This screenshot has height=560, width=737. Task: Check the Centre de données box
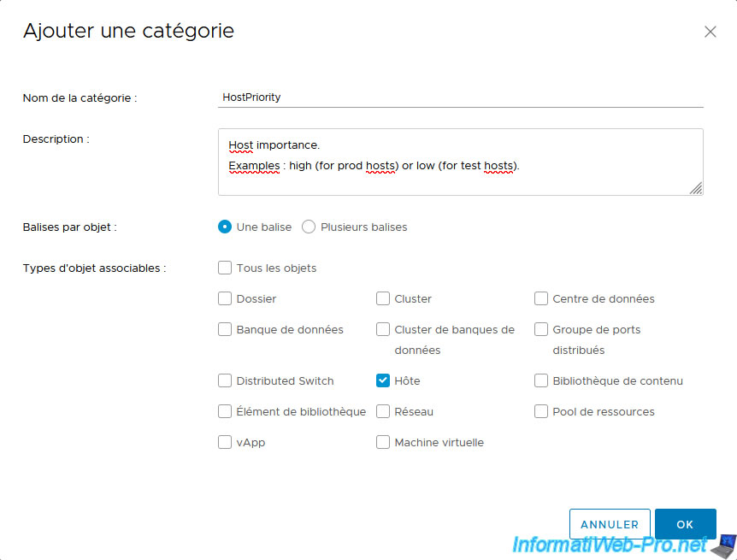(x=541, y=299)
